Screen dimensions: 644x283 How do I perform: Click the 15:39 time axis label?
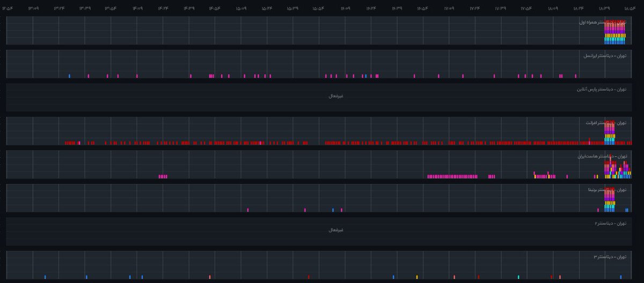click(x=292, y=9)
